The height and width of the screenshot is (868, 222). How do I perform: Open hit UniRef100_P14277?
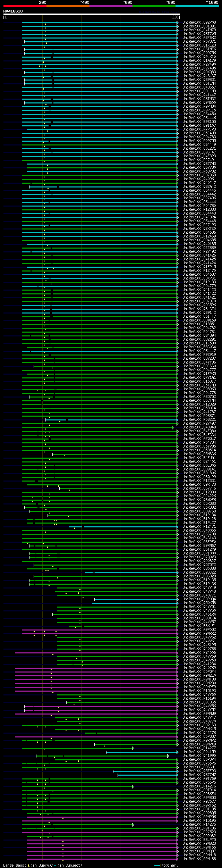point(199,748)
